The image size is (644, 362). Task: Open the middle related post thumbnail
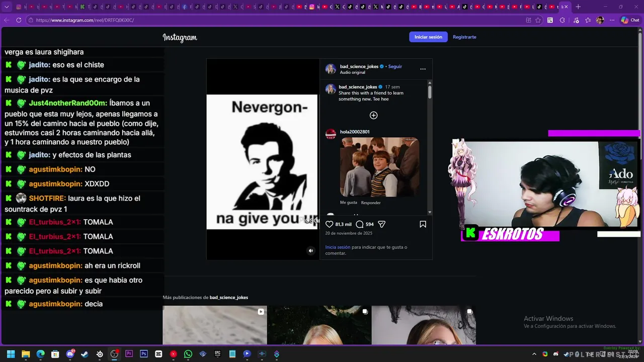coord(319,325)
